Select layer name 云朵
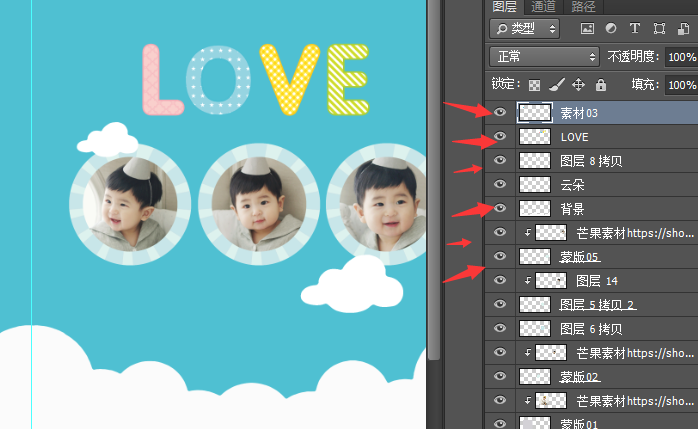Image resolution: width=698 pixels, height=429 pixels. (x=572, y=185)
